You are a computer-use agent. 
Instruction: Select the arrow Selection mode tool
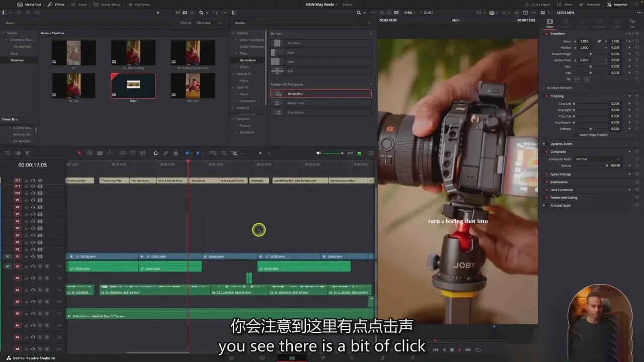click(79, 153)
